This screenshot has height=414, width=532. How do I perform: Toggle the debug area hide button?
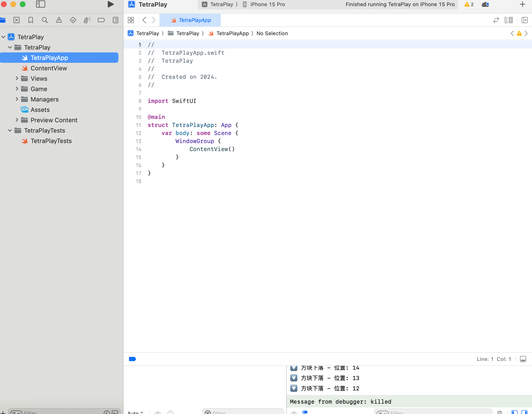coord(523,359)
